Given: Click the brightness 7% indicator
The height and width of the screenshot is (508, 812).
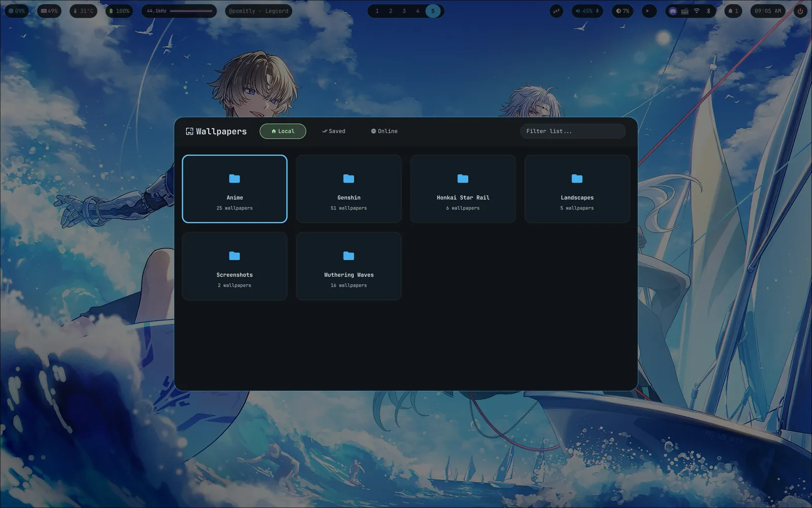Looking at the screenshot, I should click(x=623, y=11).
